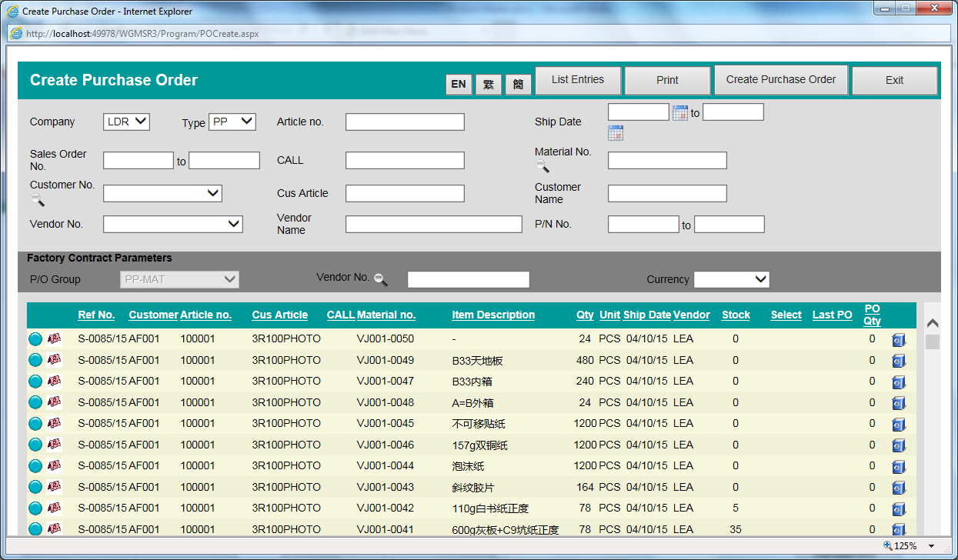The image size is (958, 560).
Task: Click the teal circle icon in row VJ001-0042
Action: 35,508
